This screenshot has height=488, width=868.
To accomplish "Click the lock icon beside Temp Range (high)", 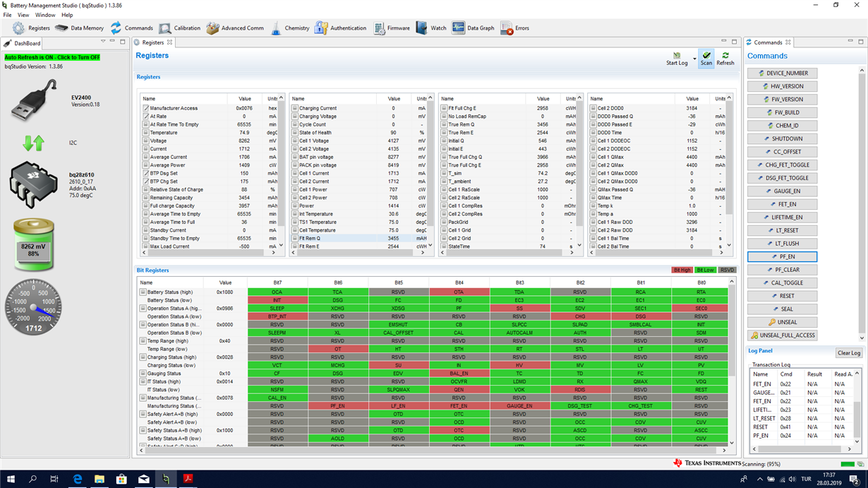I will (x=143, y=341).
